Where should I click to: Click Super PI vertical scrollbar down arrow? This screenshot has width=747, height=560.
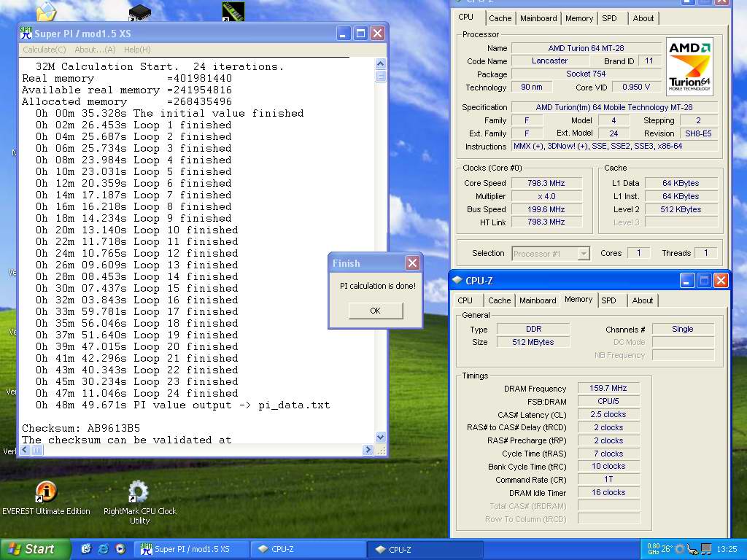coord(380,437)
